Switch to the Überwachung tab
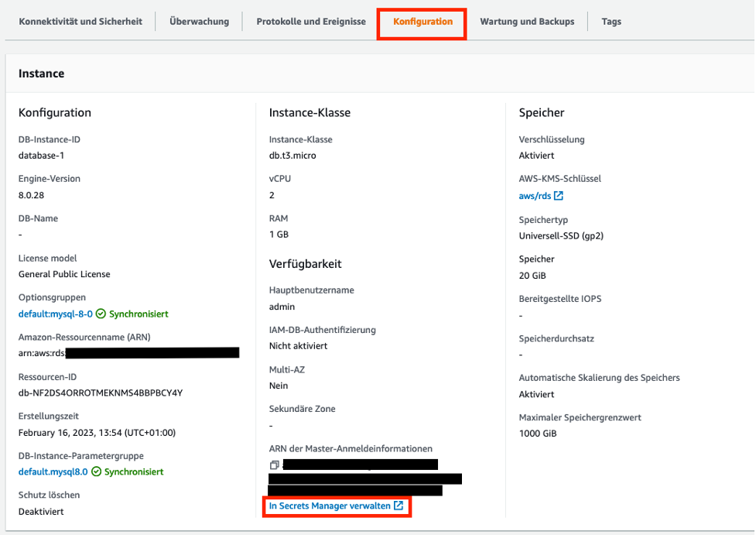Viewport: 756px width, 535px height. click(x=199, y=22)
